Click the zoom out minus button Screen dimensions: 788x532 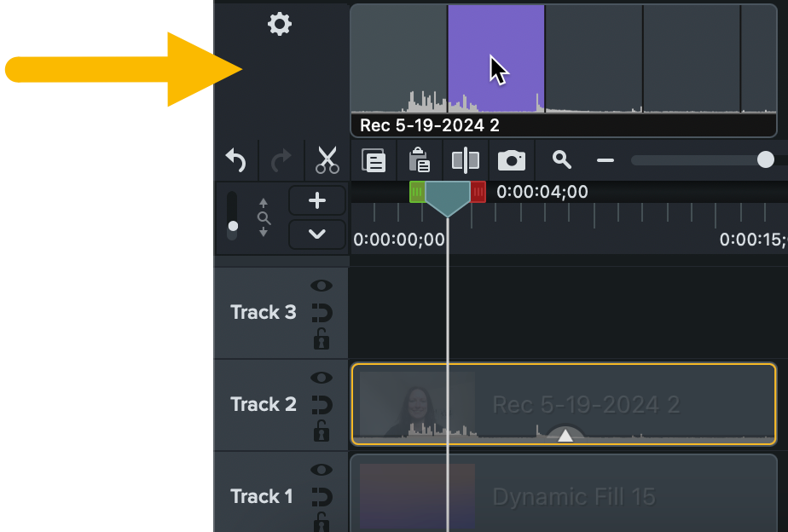tap(605, 160)
